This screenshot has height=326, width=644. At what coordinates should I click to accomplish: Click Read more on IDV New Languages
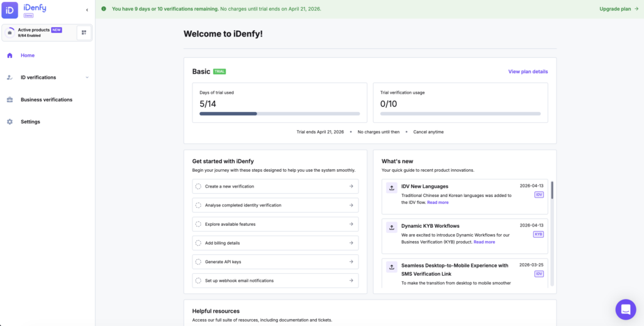click(x=438, y=203)
